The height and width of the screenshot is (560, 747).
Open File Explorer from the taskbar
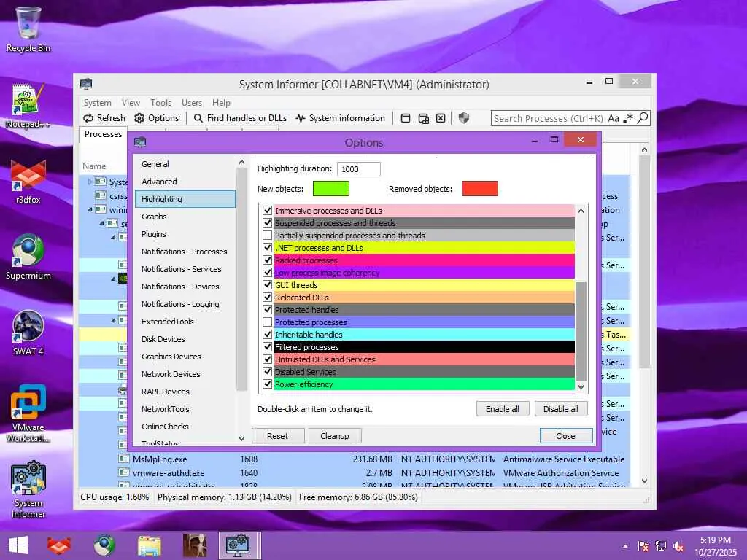(x=149, y=545)
